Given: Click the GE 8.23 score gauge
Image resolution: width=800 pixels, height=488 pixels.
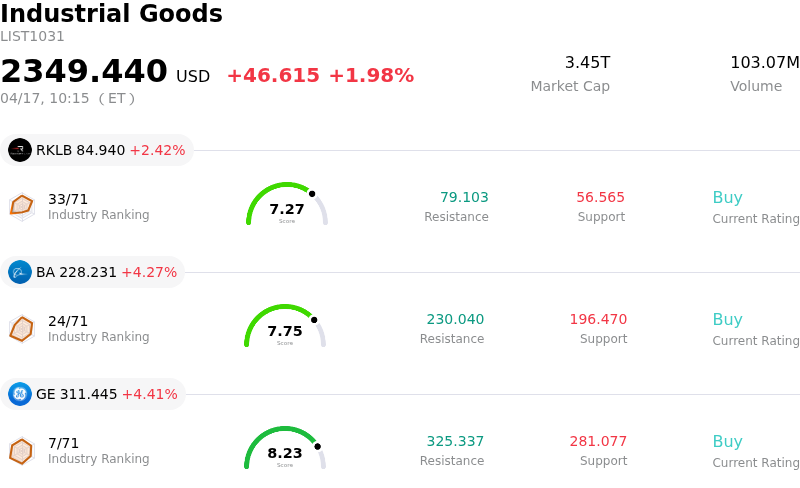Looking at the screenshot, I should tap(285, 449).
